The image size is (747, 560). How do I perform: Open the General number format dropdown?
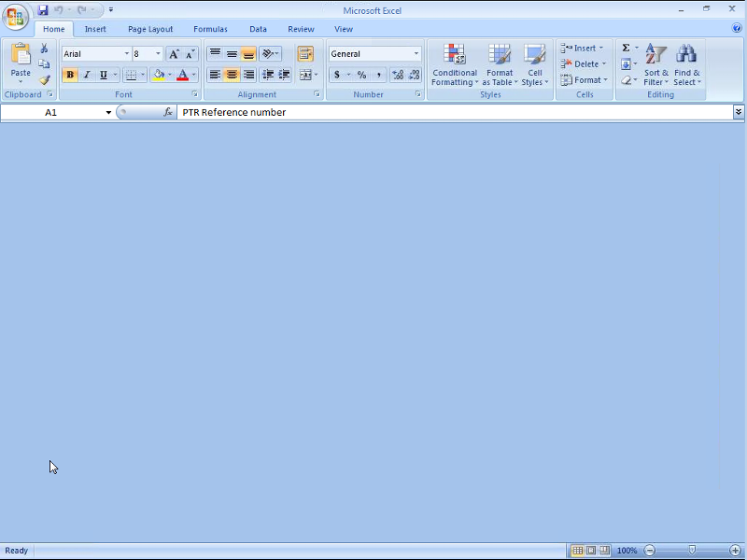[x=416, y=54]
